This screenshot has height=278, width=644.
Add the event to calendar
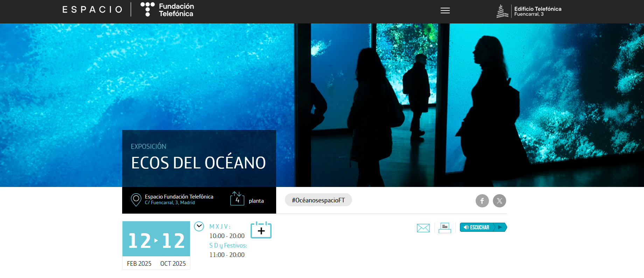click(x=261, y=230)
